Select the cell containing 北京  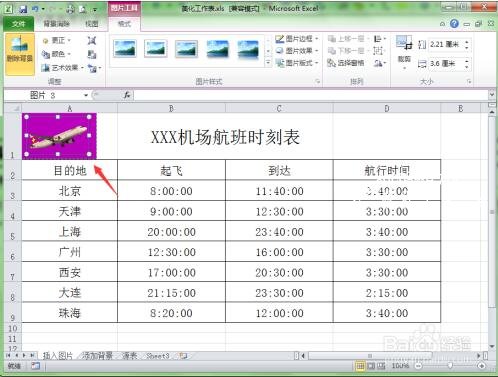pyautogui.click(x=70, y=191)
